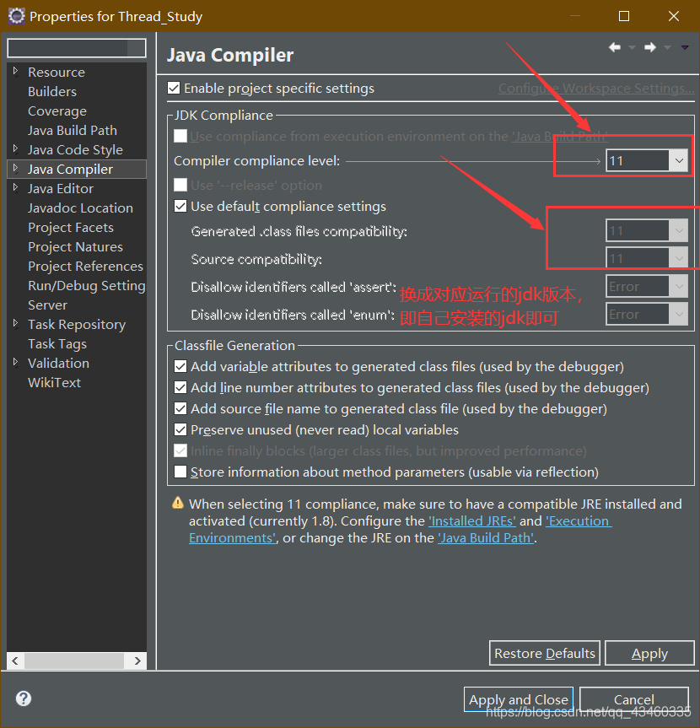Enable Store information about method parameters
Image resolution: width=700 pixels, height=728 pixels.
[180, 472]
